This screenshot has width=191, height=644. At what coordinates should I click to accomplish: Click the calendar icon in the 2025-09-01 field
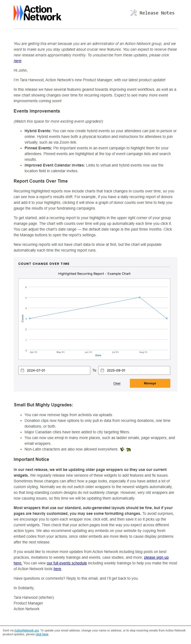(102, 370)
